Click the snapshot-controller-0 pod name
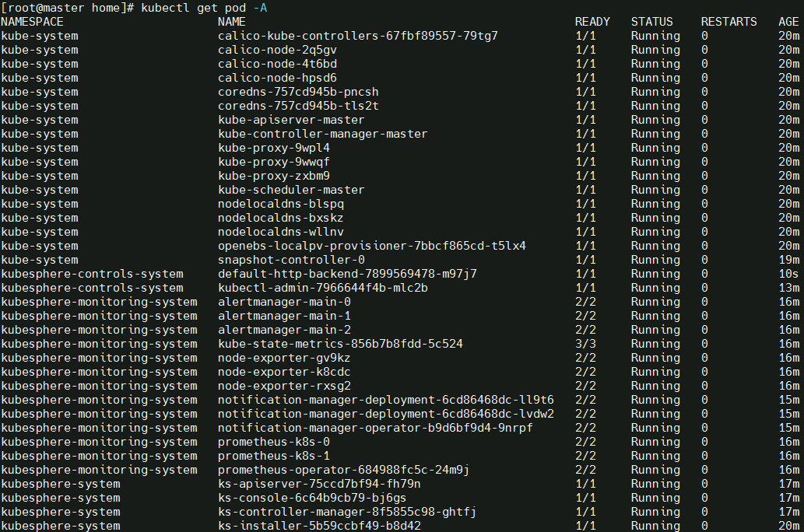Viewport: 804px width, 532px height. (291, 260)
